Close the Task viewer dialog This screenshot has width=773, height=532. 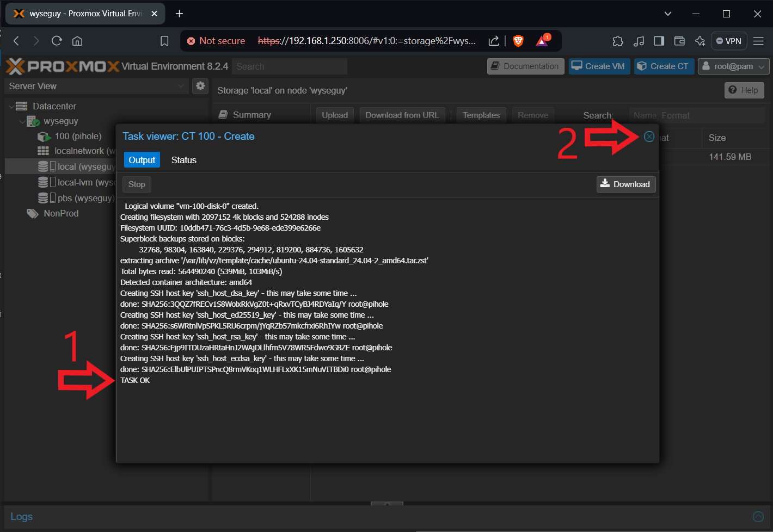tap(649, 137)
